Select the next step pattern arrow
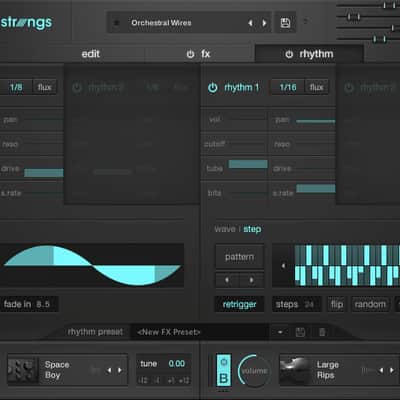Screen dimensions: 400x400 point(252,280)
